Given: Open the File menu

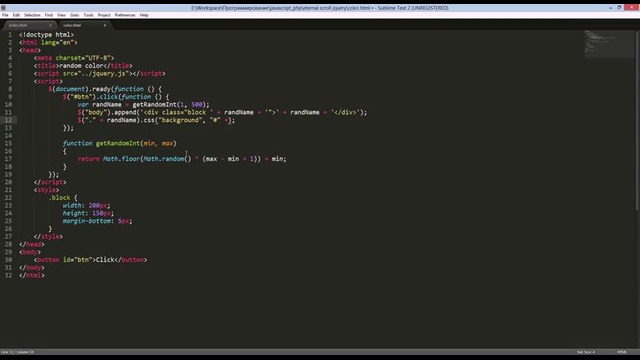Looking at the screenshot, I should tap(5, 15).
